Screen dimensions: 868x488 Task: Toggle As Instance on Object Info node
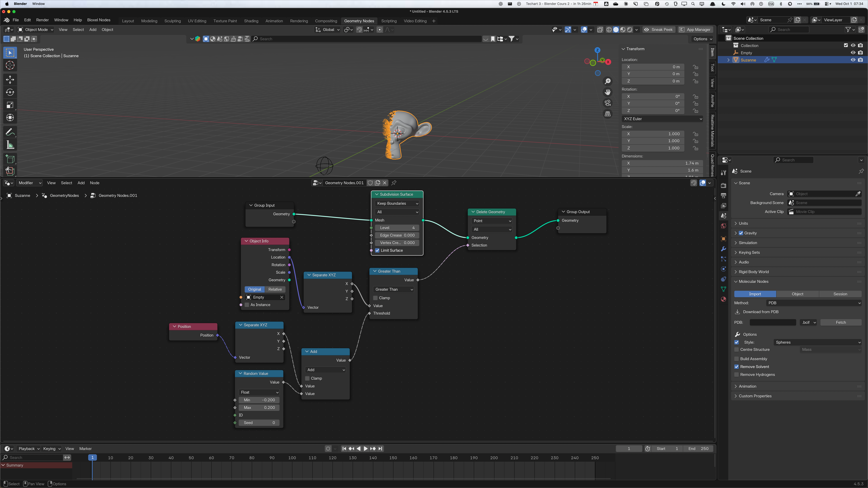click(247, 305)
